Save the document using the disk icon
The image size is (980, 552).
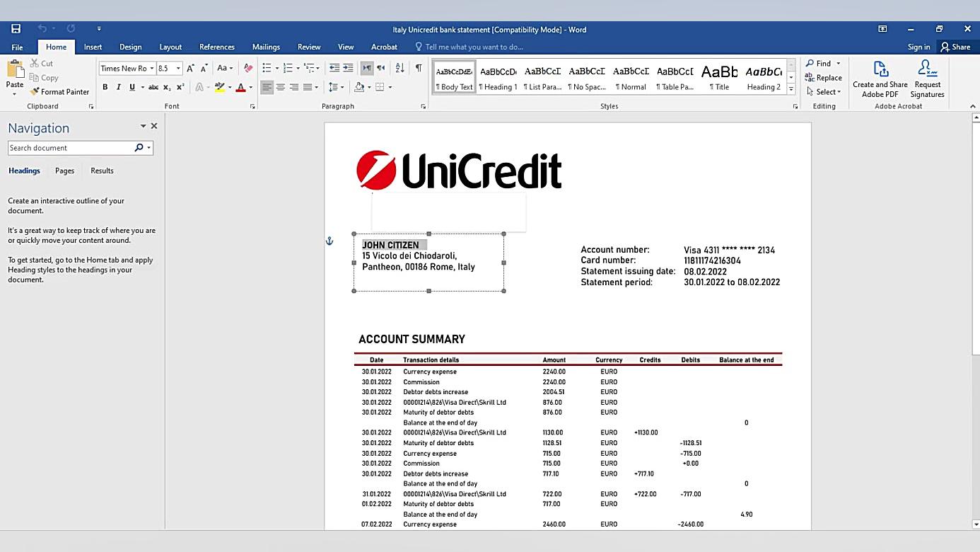point(16,29)
